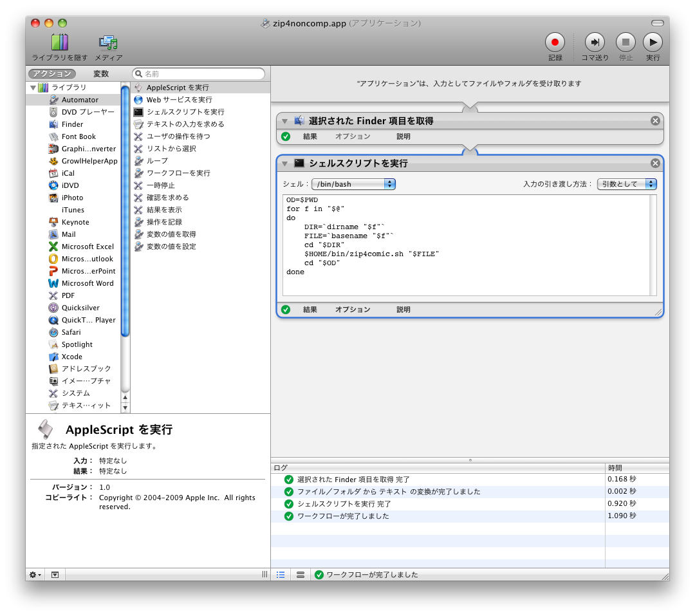Select アドレスブック in the library
Viewport: 695px width, 616px height.
(x=73, y=369)
